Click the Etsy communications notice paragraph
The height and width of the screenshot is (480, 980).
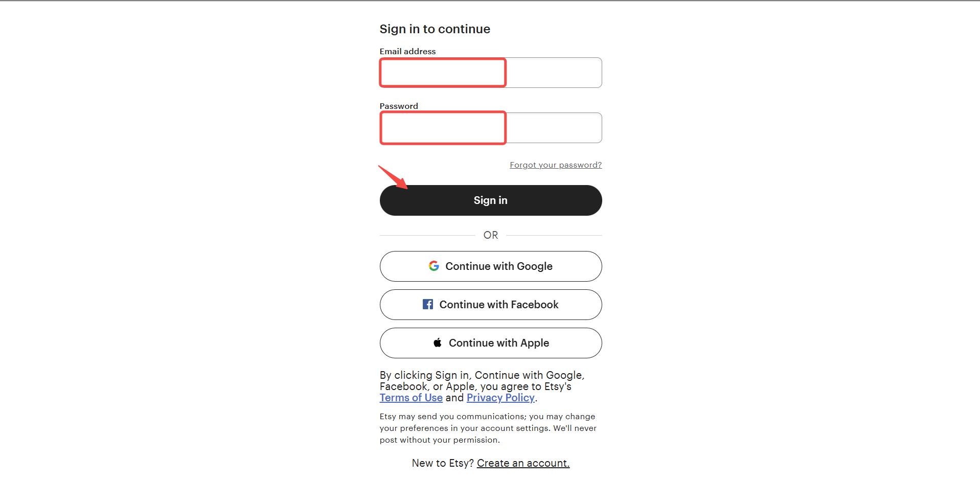click(488, 428)
